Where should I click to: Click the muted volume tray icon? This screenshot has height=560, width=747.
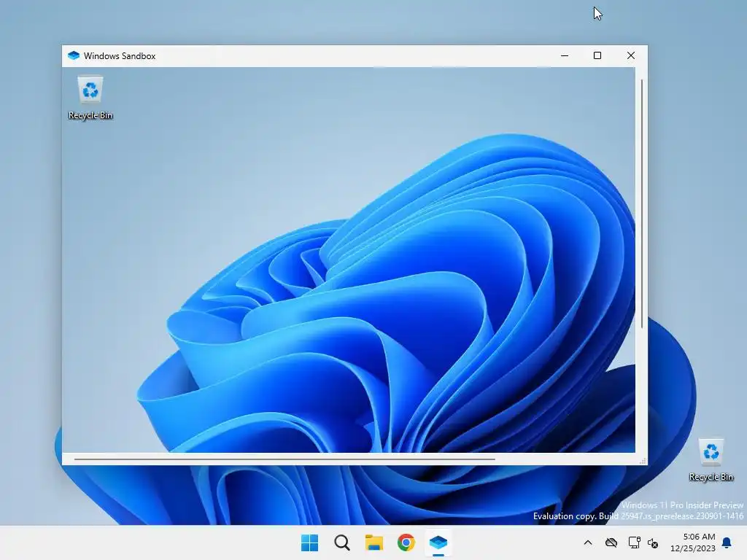point(653,542)
